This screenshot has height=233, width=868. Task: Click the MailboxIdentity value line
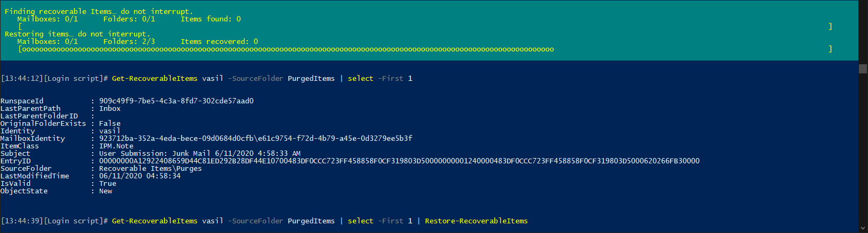point(256,138)
